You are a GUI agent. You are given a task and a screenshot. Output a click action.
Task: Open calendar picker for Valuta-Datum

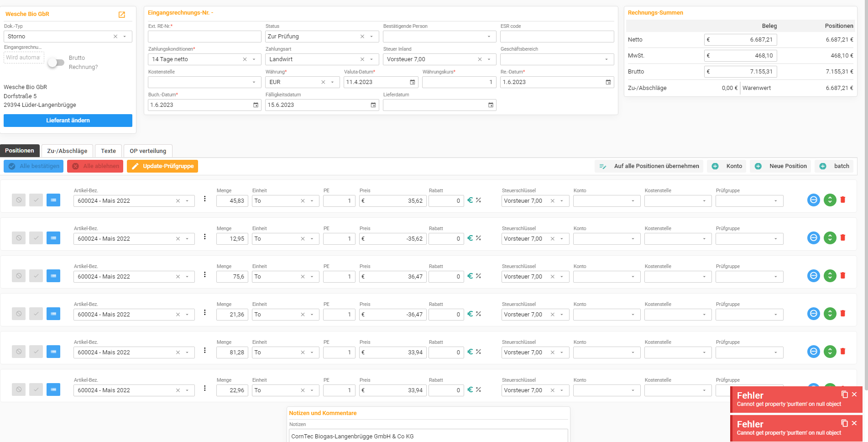pyautogui.click(x=413, y=82)
